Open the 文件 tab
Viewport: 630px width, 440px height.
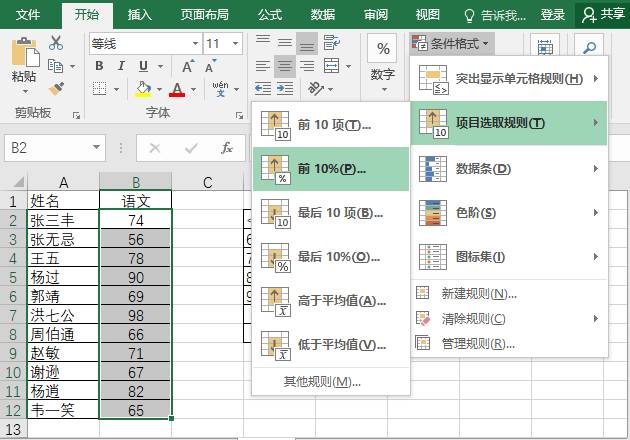(x=28, y=15)
